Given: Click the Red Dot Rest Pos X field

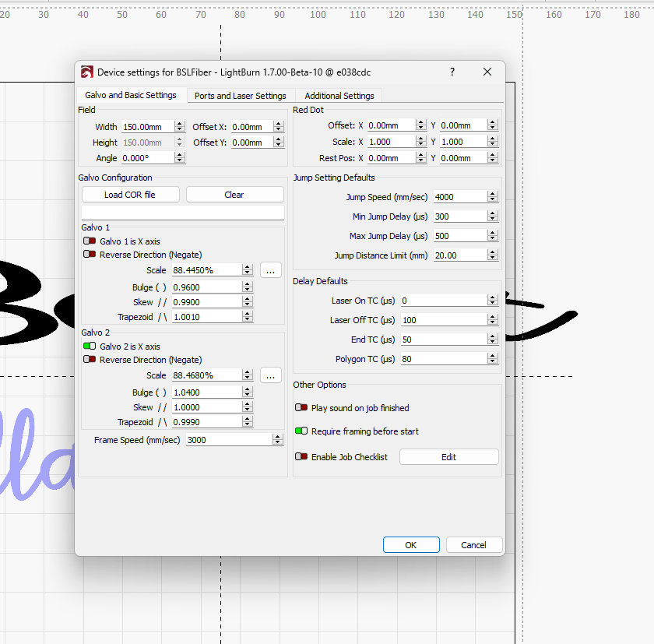Looking at the screenshot, I should point(392,158).
